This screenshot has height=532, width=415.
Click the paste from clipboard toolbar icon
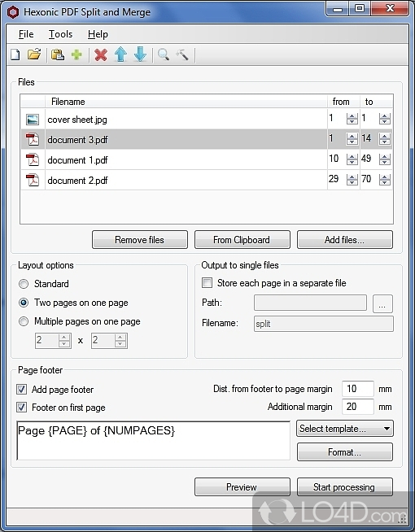[x=57, y=55]
